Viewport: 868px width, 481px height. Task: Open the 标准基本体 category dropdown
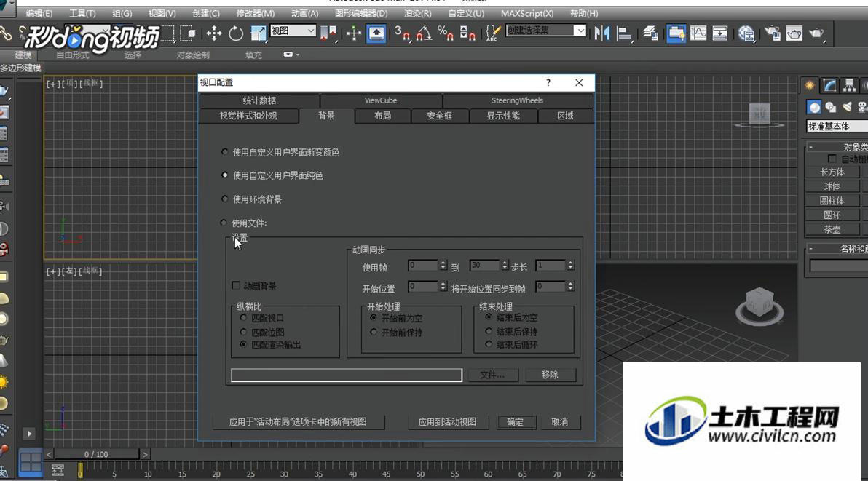point(837,127)
